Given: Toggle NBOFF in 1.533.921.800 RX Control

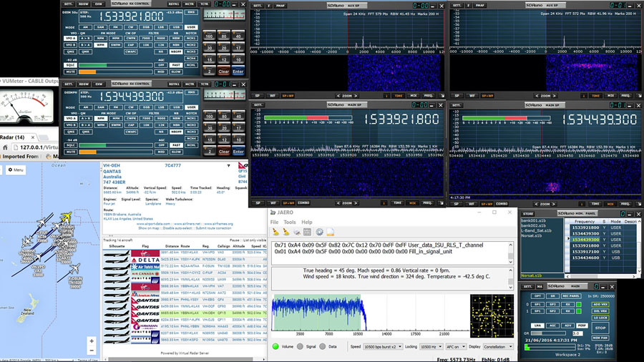Looking at the screenshot, I should point(176,52).
